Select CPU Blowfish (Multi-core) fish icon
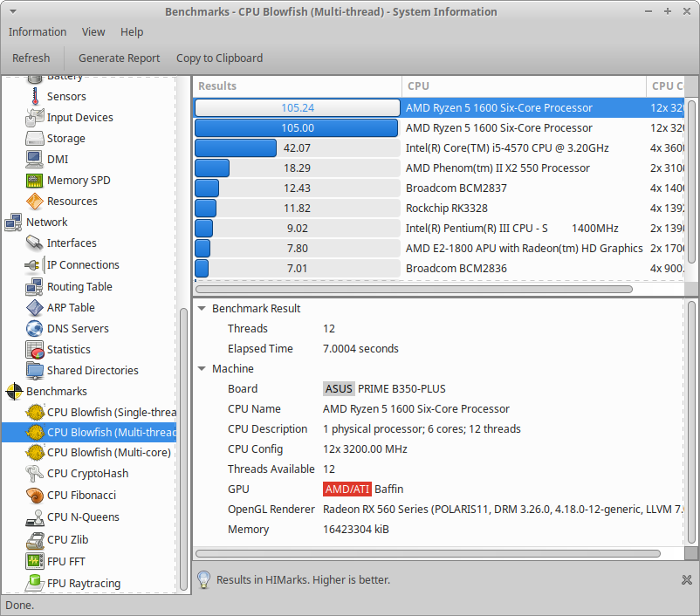The width and height of the screenshot is (700, 616). click(x=35, y=453)
